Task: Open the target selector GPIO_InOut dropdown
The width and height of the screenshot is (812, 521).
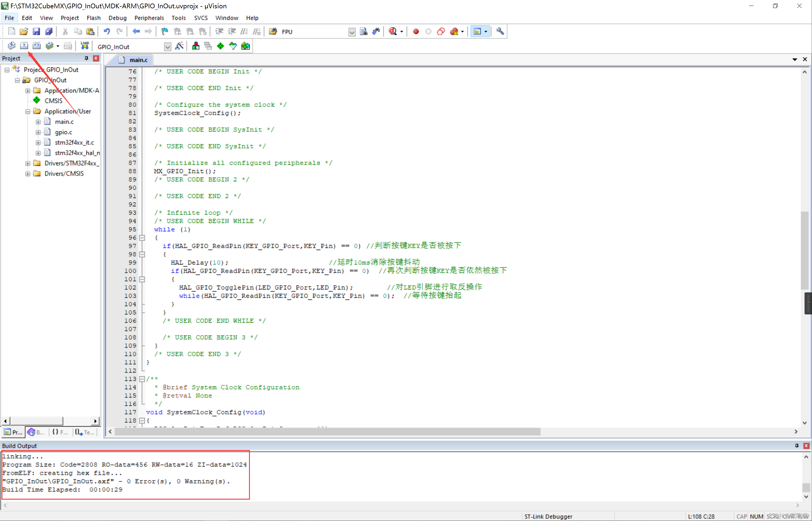Action: coord(167,47)
